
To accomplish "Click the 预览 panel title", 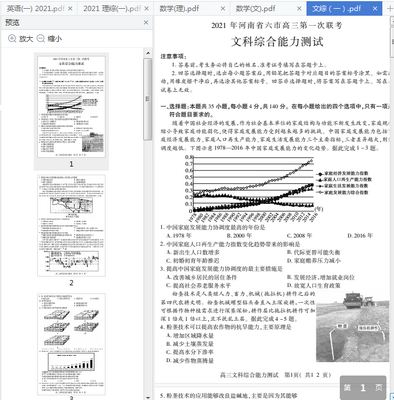I will tap(12, 22).
